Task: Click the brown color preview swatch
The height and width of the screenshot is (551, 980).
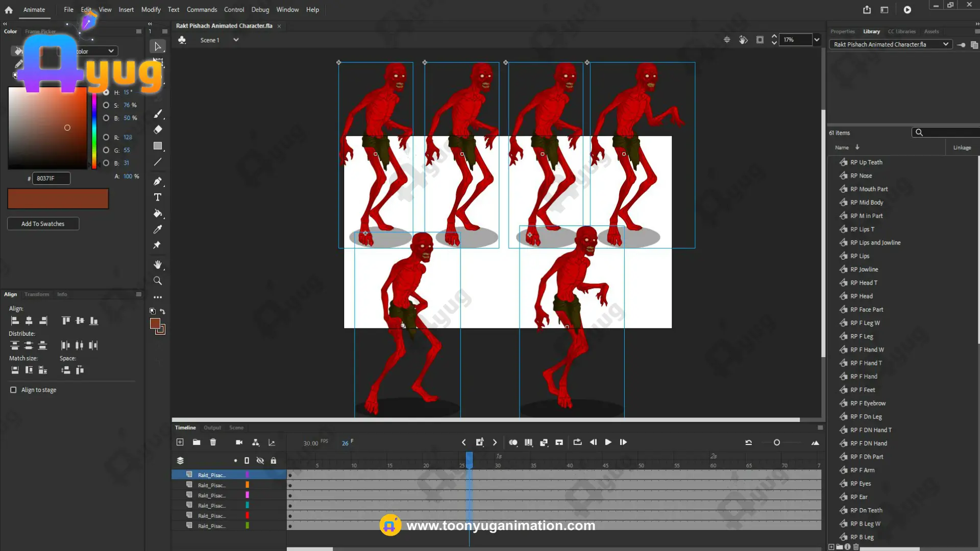Action: click(x=58, y=199)
